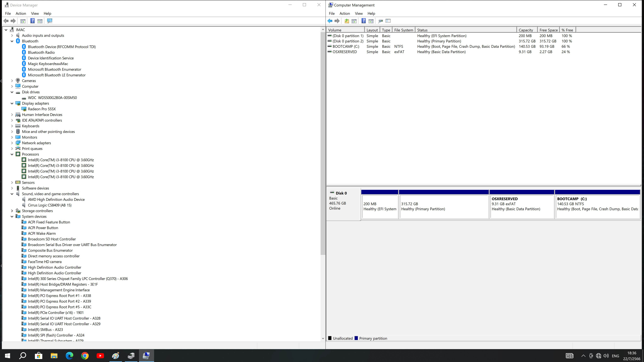Open taskbar Search icon
644x362 pixels.
click(x=23, y=356)
